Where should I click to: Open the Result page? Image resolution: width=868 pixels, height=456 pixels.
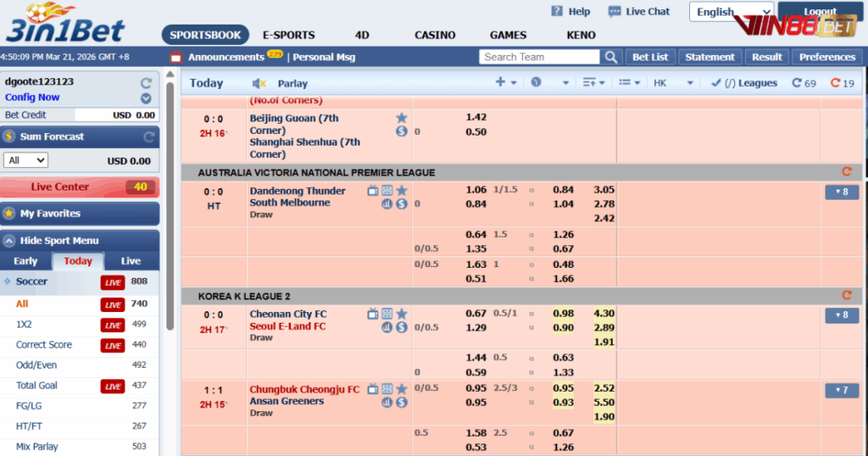pos(766,57)
